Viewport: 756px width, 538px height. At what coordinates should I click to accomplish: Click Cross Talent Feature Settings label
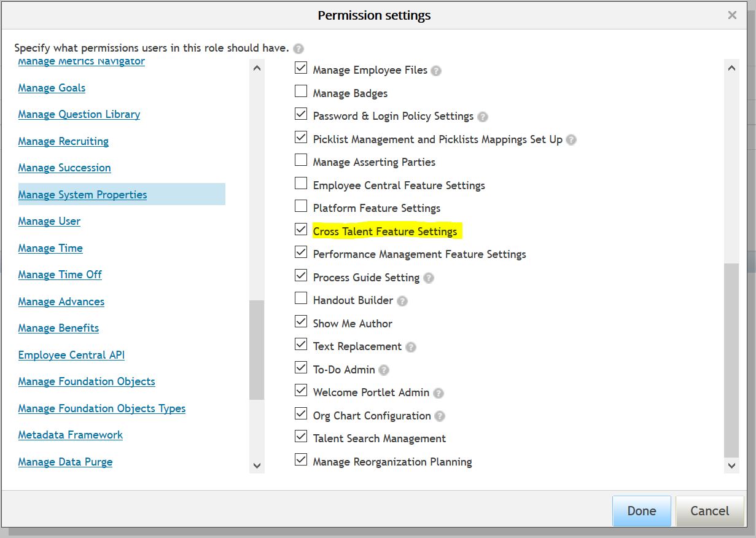(385, 232)
